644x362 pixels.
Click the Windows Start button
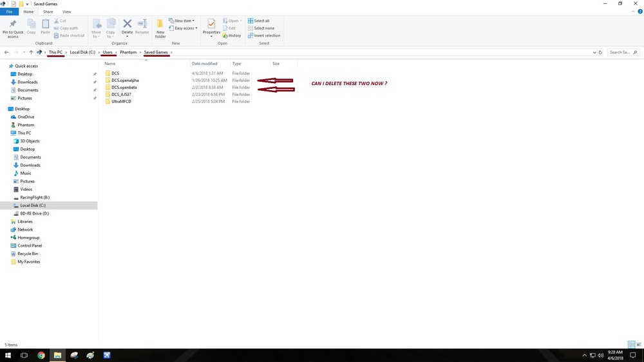click(x=8, y=355)
